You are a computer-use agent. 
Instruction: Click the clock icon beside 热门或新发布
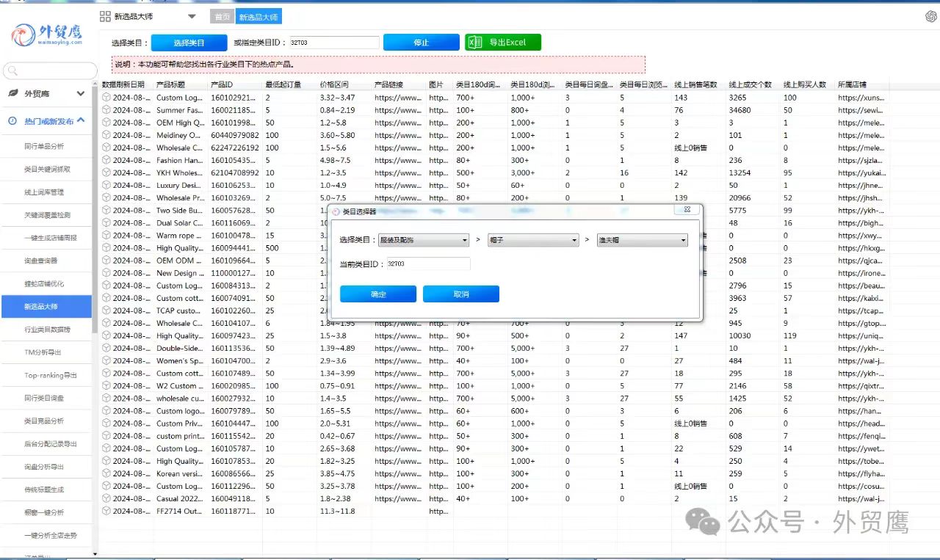[12, 121]
